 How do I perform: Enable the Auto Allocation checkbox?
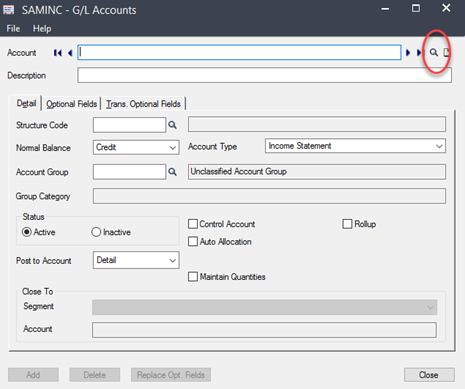(x=193, y=241)
